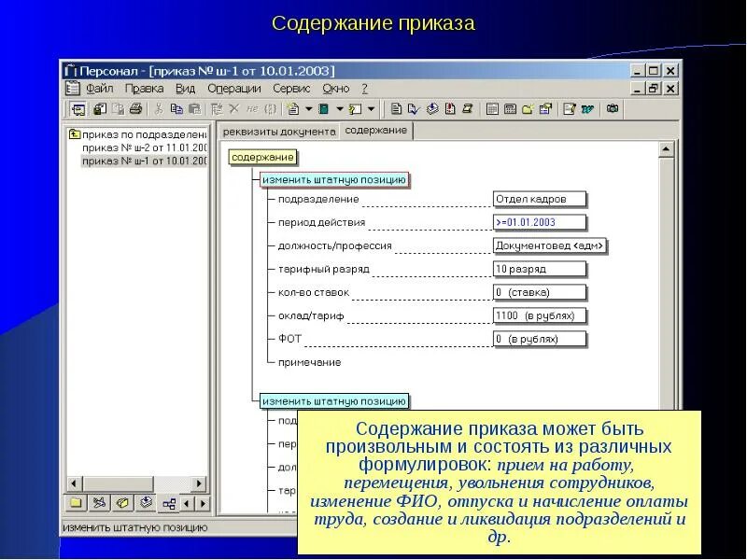747x560 pixels.
Task: Click the scissors cut toolbar icon
Action: pos(159,109)
